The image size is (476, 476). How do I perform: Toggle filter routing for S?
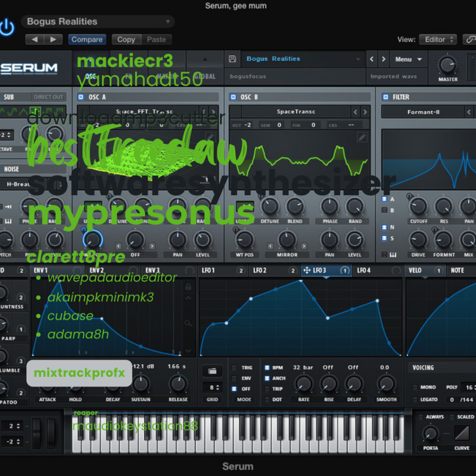384,238
